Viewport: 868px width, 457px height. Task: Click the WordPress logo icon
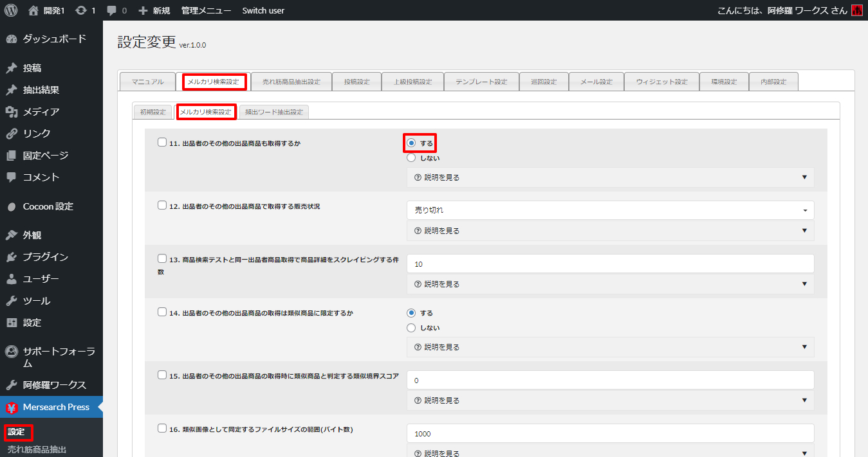pos(11,10)
